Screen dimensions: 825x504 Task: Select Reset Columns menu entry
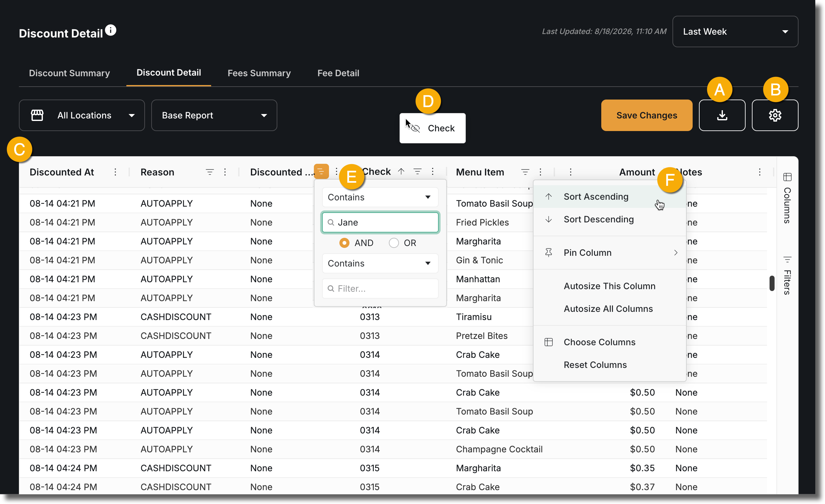point(609,365)
